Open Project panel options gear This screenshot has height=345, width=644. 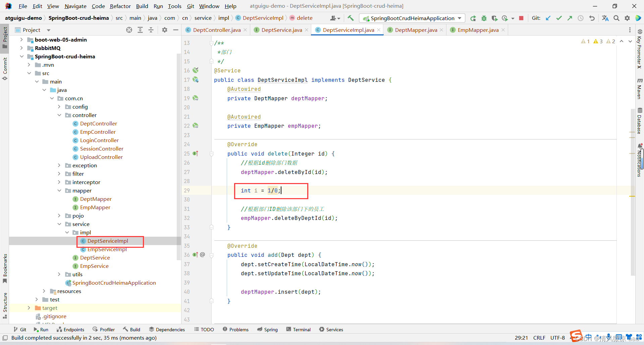point(165,30)
